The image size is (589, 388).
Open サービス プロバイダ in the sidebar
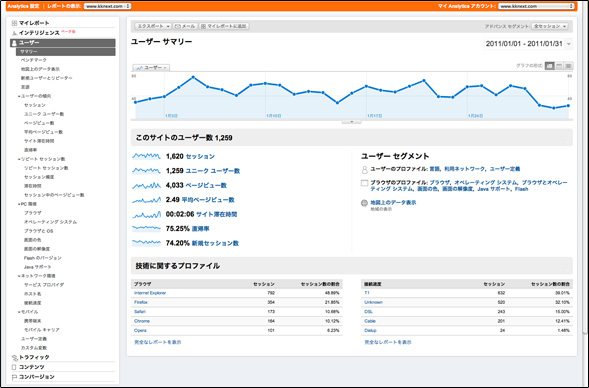tap(44, 285)
